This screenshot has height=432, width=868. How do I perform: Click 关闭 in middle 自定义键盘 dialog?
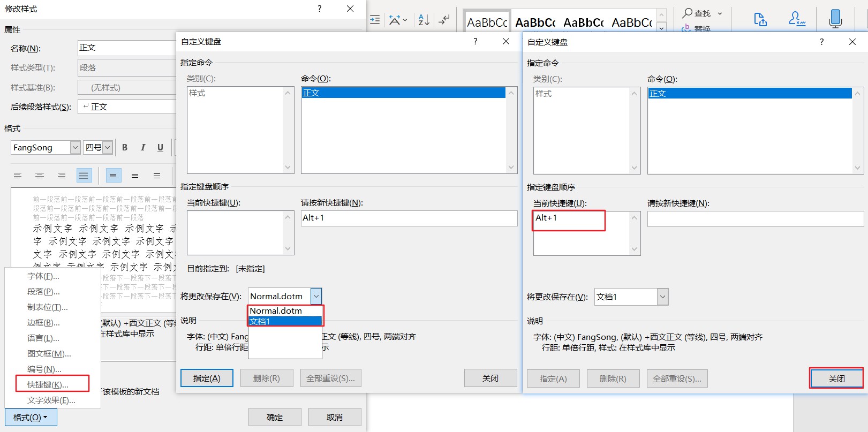490,378
